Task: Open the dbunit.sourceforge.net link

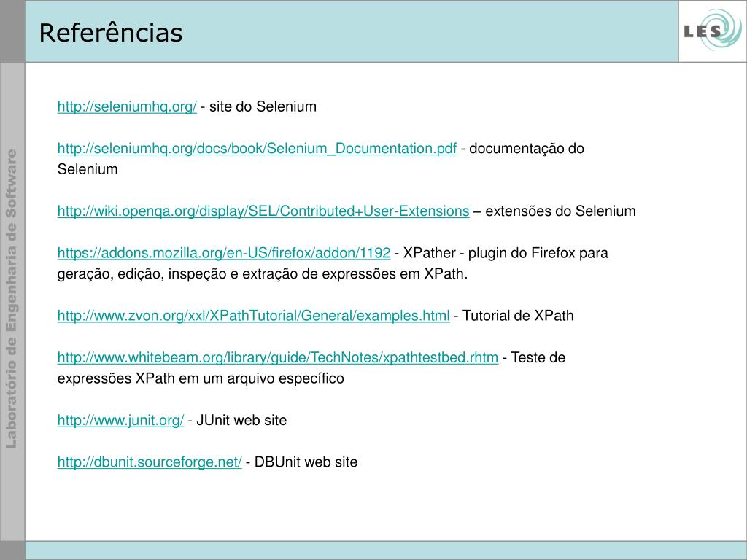Action: [150, 462]
